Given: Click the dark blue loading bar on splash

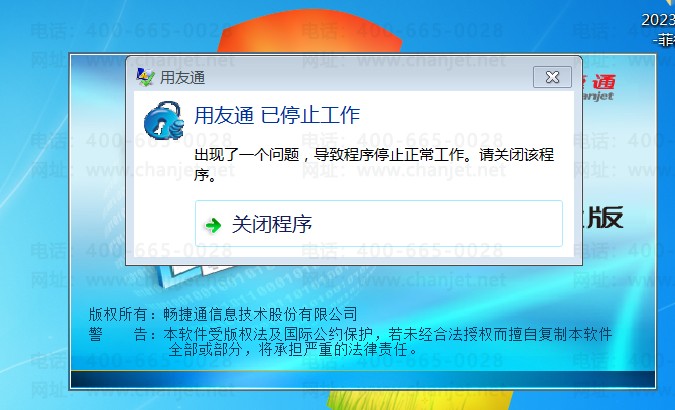Looking at the screenshot, I should (x=362, y=379).
